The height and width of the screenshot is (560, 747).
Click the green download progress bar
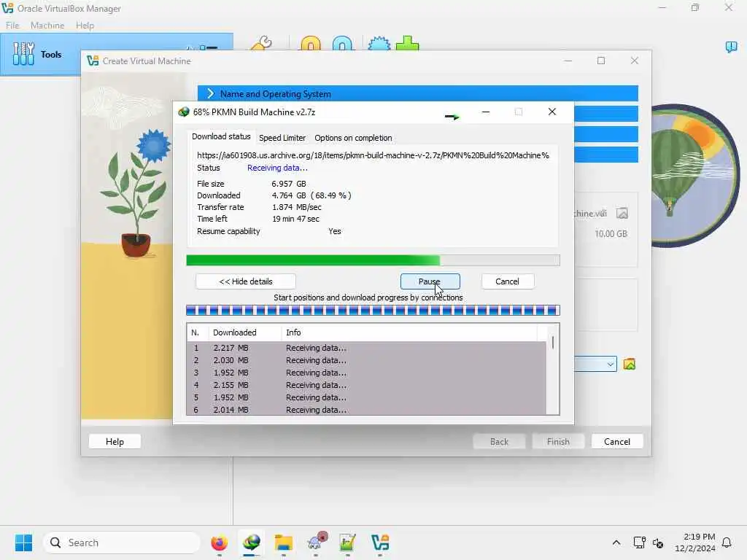click(x=373, y=260)
